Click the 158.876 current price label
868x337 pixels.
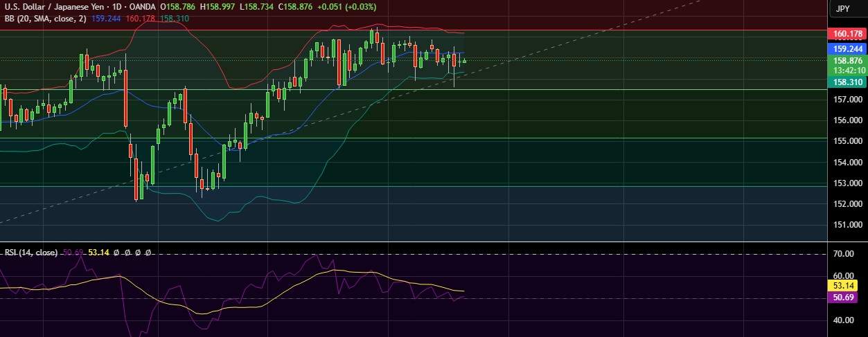tap(847, 61)
